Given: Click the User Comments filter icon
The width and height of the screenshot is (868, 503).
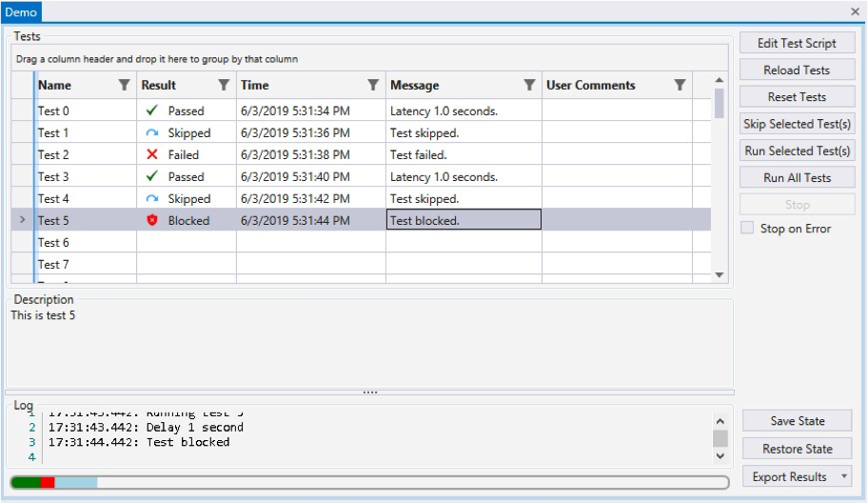Looking at the screenshot, I should tap(680, 86).
